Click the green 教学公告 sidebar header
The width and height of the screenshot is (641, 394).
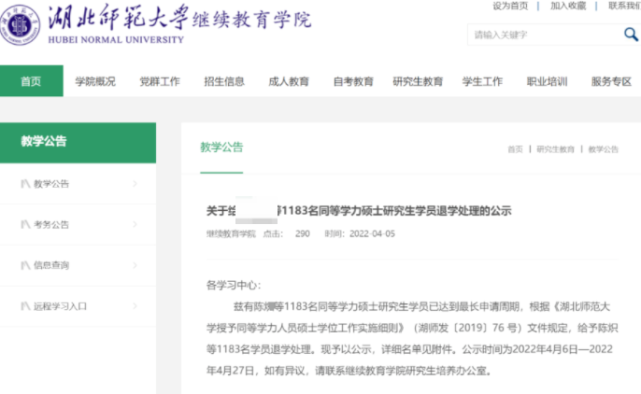tap(78, 142)
